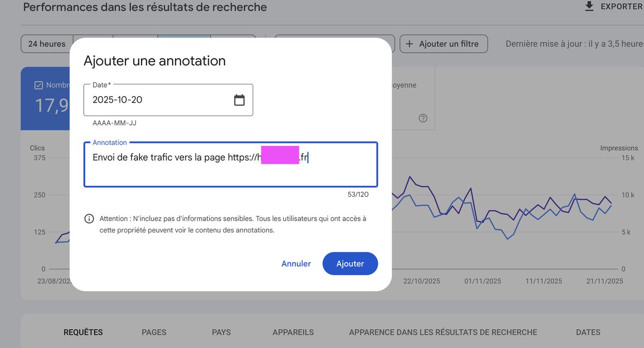The width and height of the screenshot is (644, 348).
Task: Click the Exporter download icon
Action: (589, 6)
